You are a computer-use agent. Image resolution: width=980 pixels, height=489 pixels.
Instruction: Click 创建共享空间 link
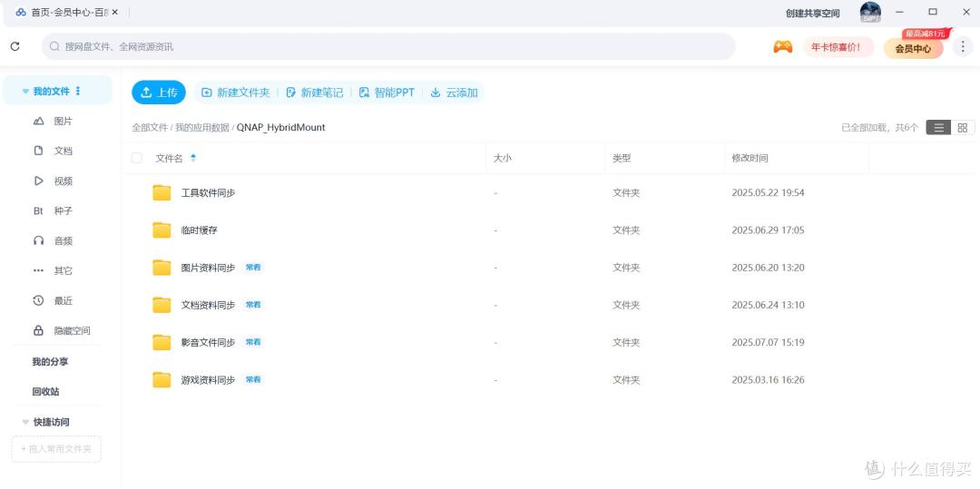pos(812,13)
